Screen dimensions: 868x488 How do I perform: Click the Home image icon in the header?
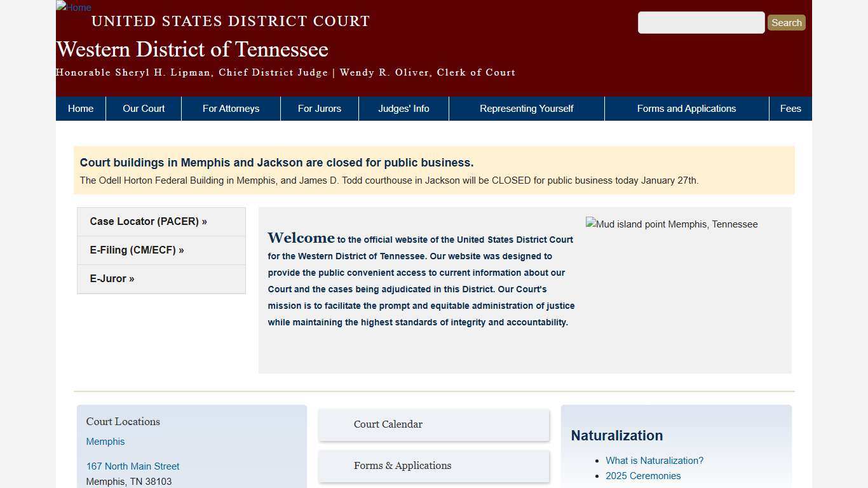point(73,8)
